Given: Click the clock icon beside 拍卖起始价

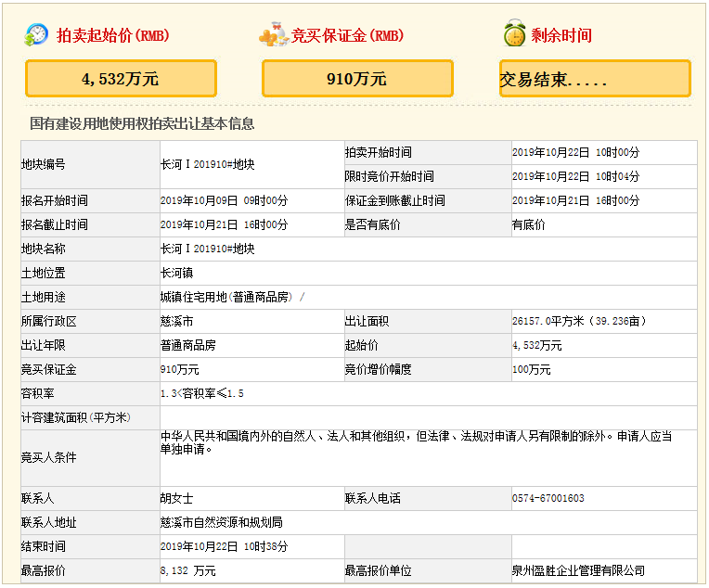Looking at the screenshot, I should click(37, 35).
